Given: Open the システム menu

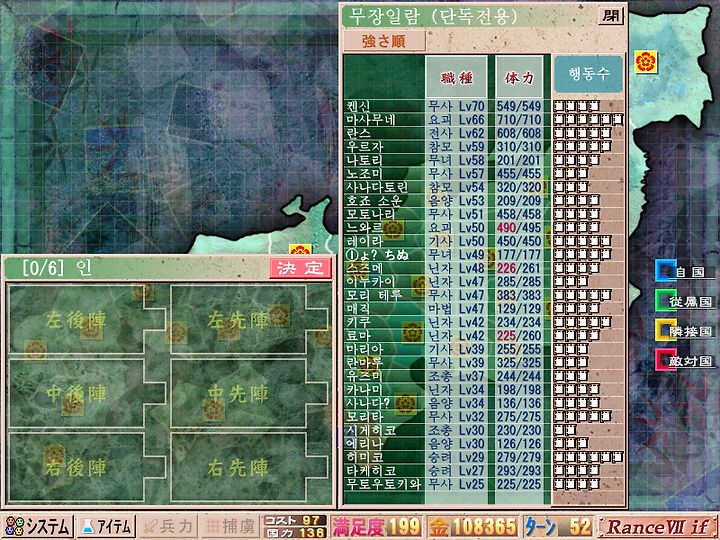Looking at the screenshot, I should pos(37,526).
